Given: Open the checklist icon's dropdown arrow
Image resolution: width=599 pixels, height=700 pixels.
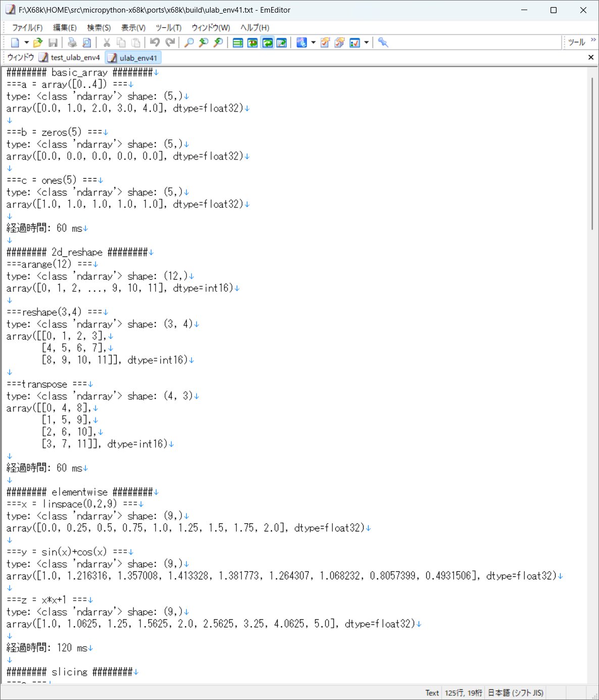Looking at the screenshot, I should 367,43.
